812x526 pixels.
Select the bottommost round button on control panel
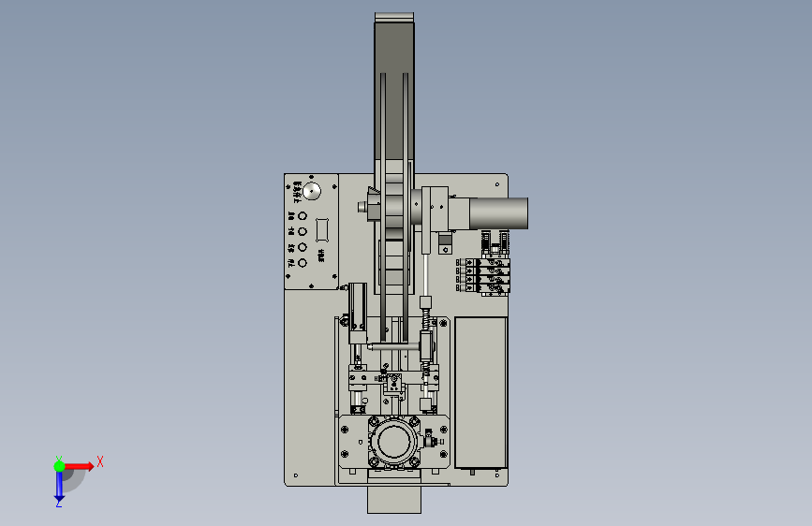(x=303, y=263)
